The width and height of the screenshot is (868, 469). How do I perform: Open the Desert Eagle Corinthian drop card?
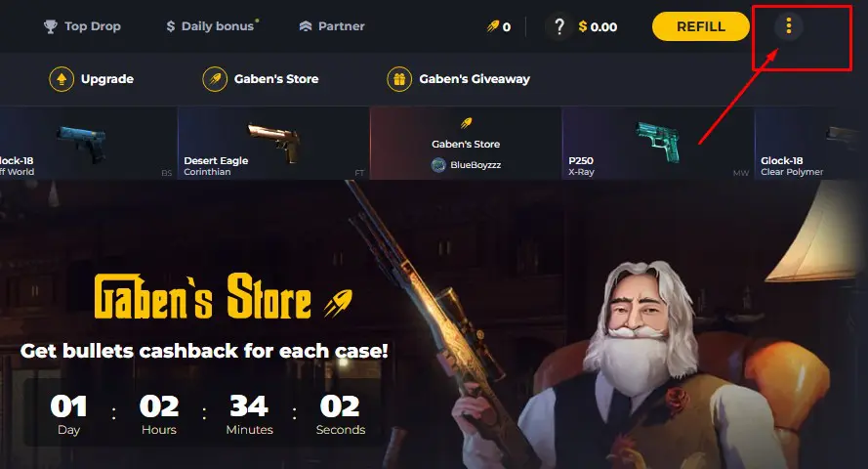tap(273, 144)
